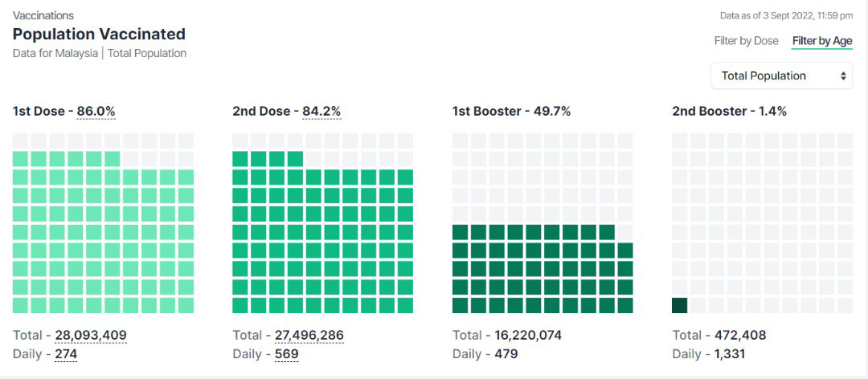Click the 1st booster daily value 479

(506, 353)
